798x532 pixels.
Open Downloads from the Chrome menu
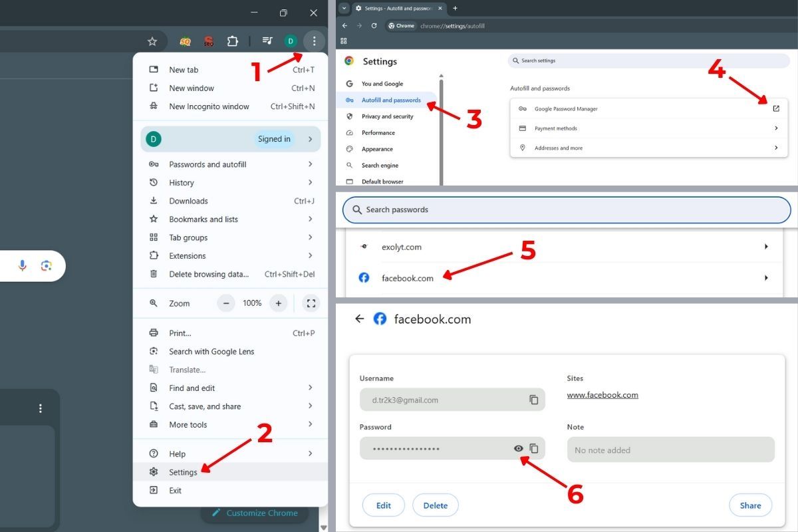(231, 201)
